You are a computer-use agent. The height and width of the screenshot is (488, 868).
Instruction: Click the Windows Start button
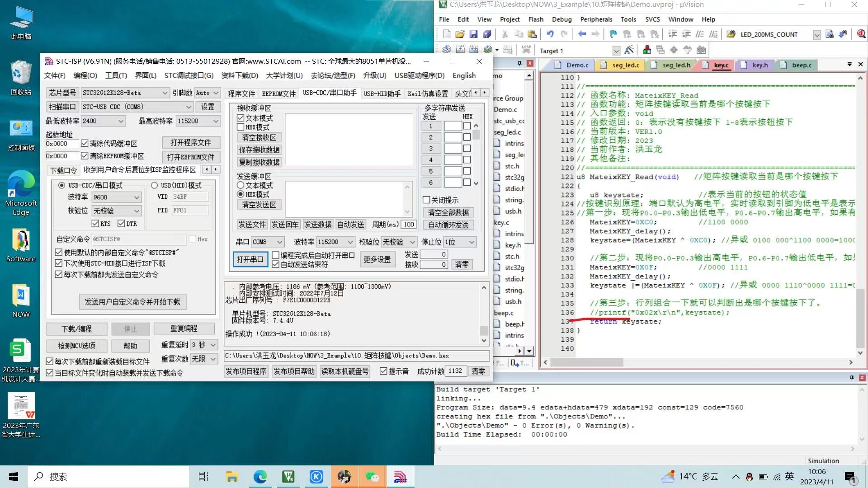(14, 477)
